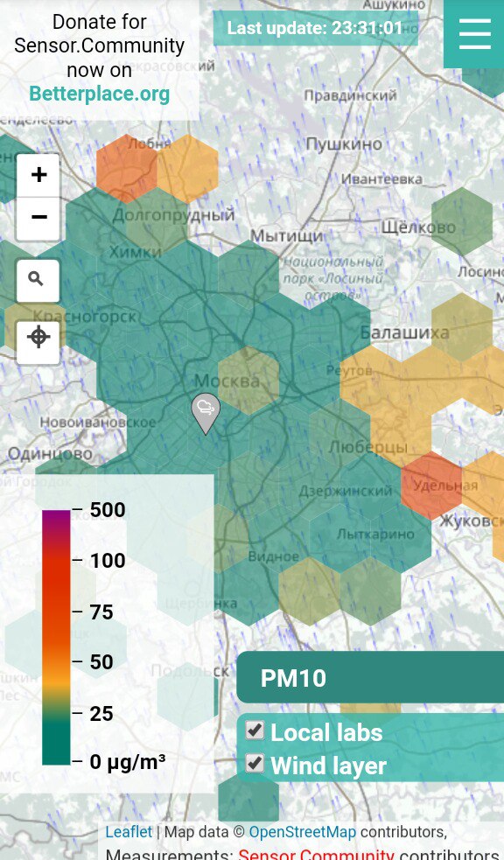Zoom in the map
The image size is (504, 860).
[38, 175]
